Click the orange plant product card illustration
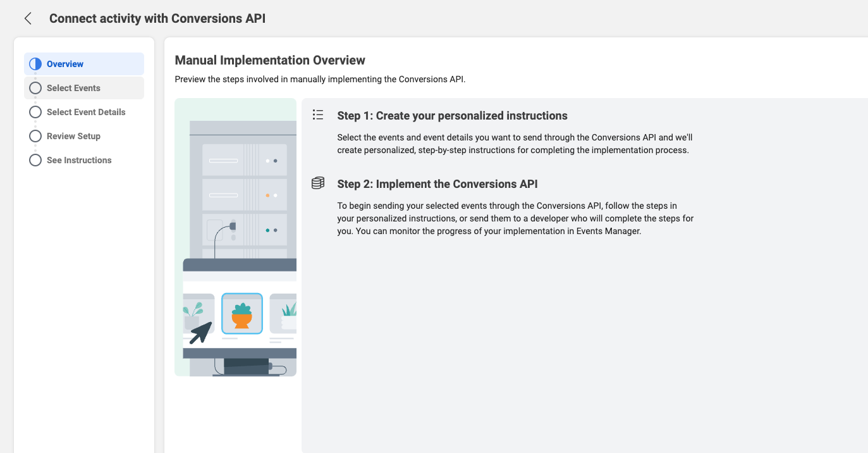This screenshot has height=453, width=868. (x=242, y=314)
